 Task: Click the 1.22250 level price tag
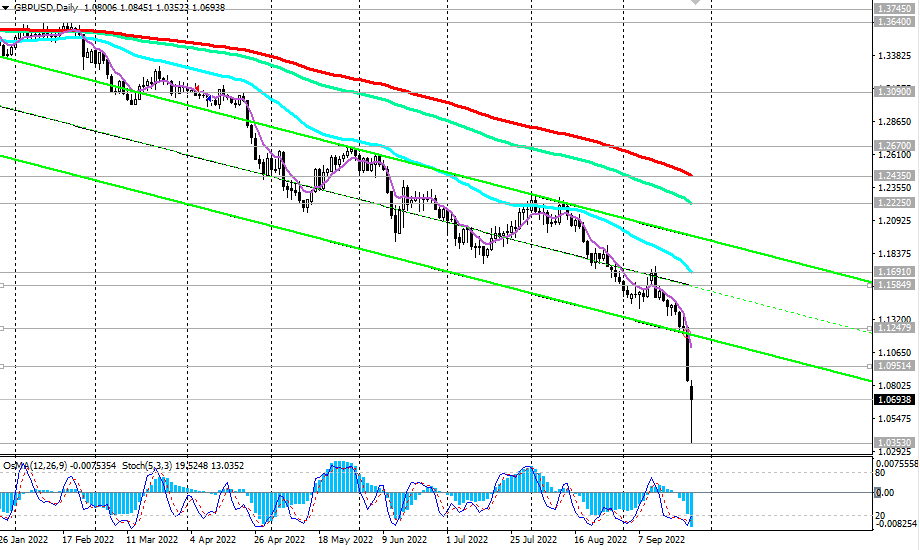[x=893, y=202]
